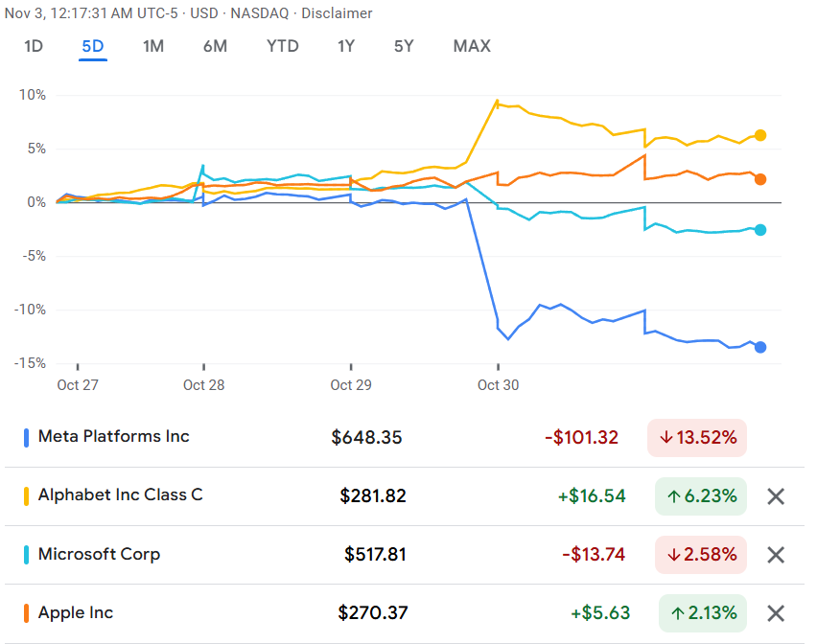View the 1Y chart range
This screenshot has height=644, width=817.
346,46
